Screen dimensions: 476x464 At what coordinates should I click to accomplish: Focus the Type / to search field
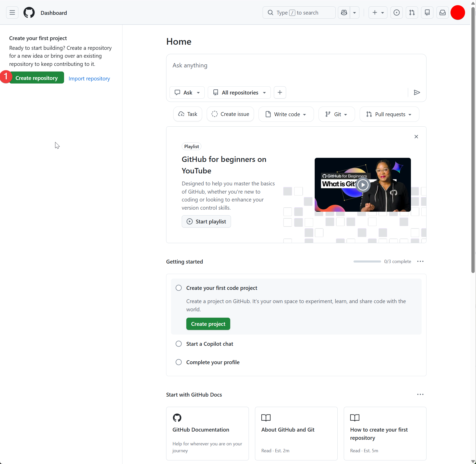[299, 13]
